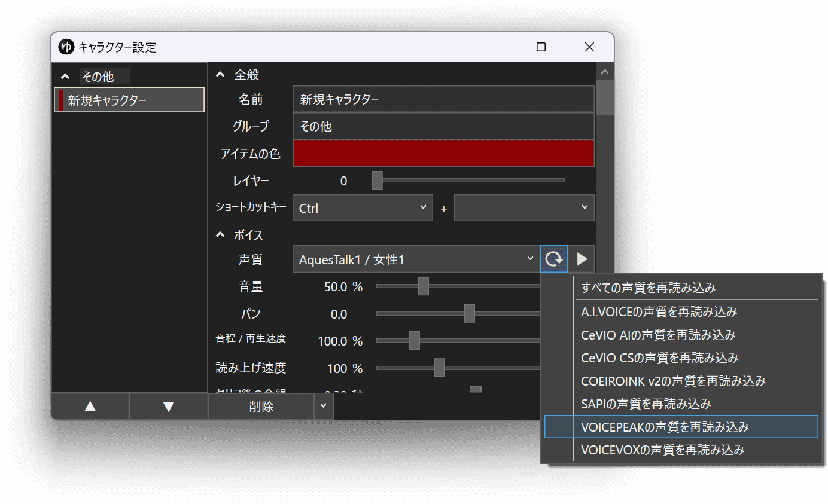The height and width of the screenshot is (504, 828).
Task: Click the voice quality reload icon
Action: [x=553, y=258]
